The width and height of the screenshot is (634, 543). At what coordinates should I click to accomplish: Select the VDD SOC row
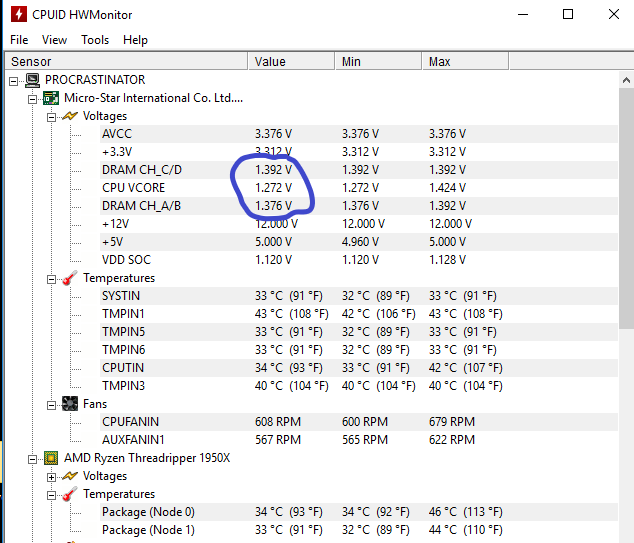(359, 260)
